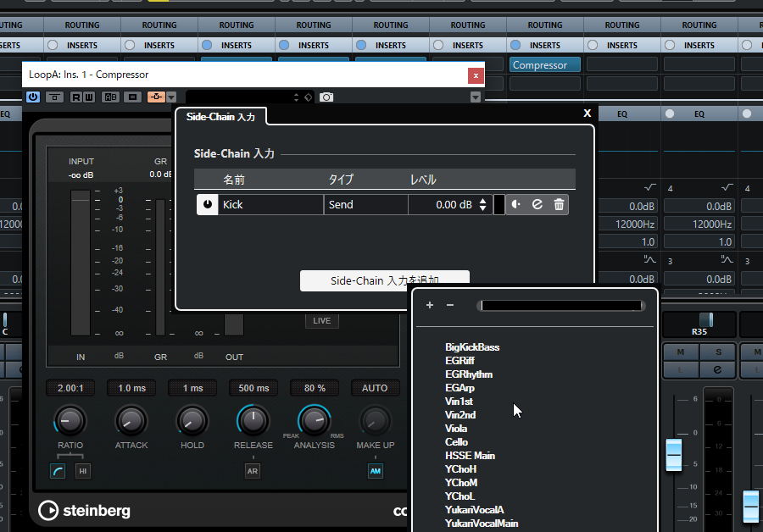
Task: Toggle the Compressor plug-in power button
Action: tap(33, 97)
